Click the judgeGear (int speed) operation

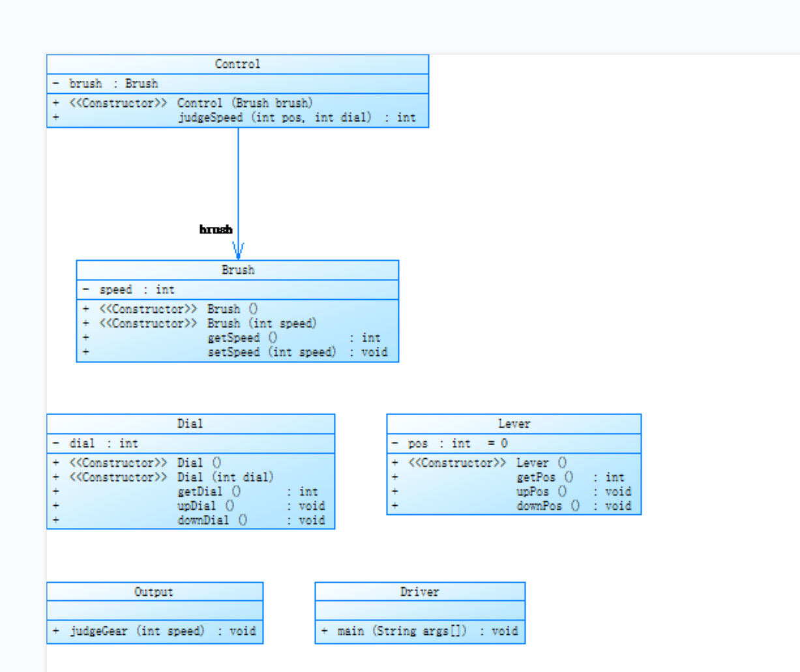155,631
